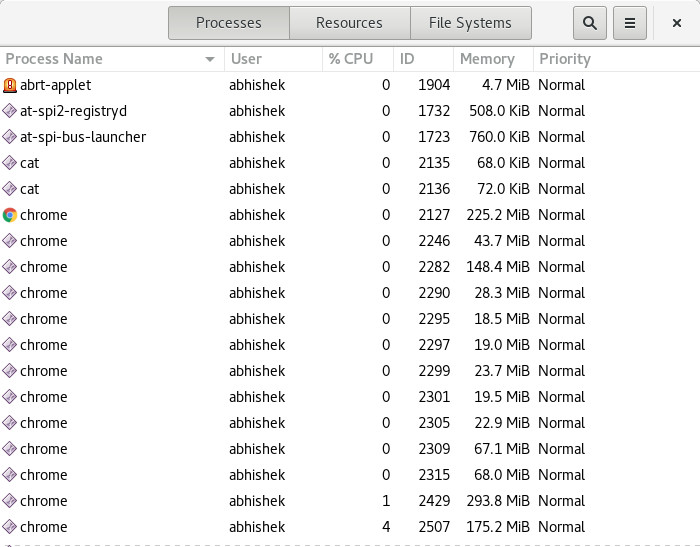Click the icon of chrome process 2429
The width and height of the screenshot is (700, 547).
point(10,501)
